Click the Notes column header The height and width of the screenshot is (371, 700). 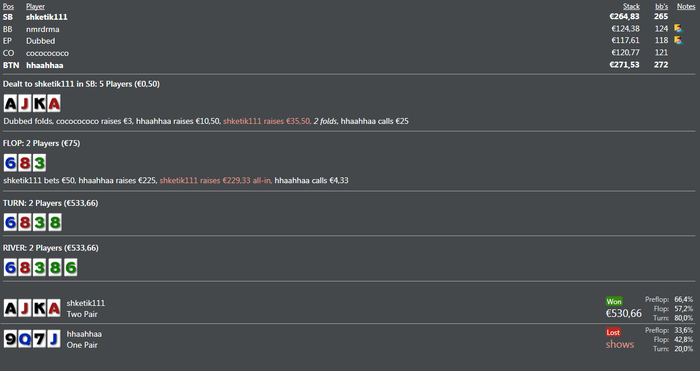686,6
